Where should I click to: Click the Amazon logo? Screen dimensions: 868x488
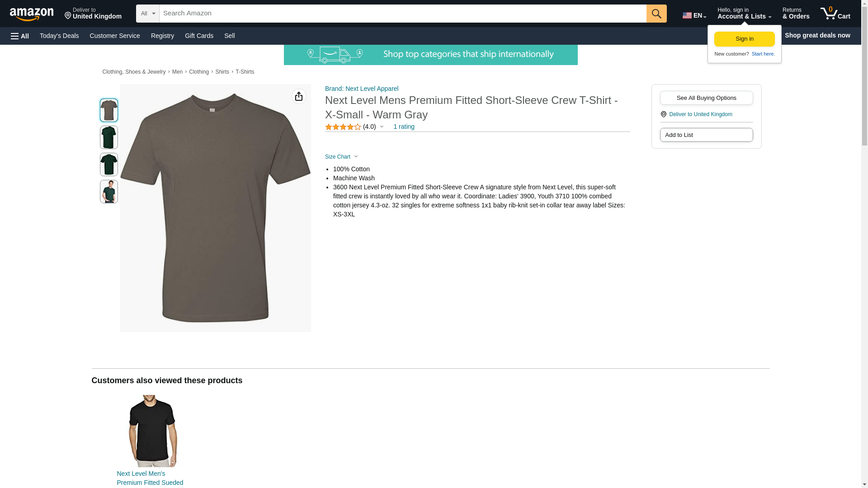[x=32, y=14]
